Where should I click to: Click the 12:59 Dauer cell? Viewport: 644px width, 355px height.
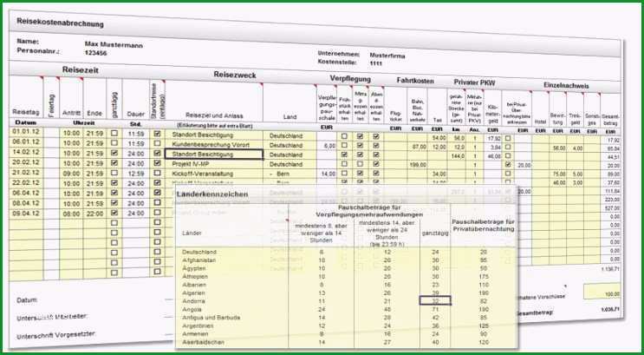pos(135,174)
